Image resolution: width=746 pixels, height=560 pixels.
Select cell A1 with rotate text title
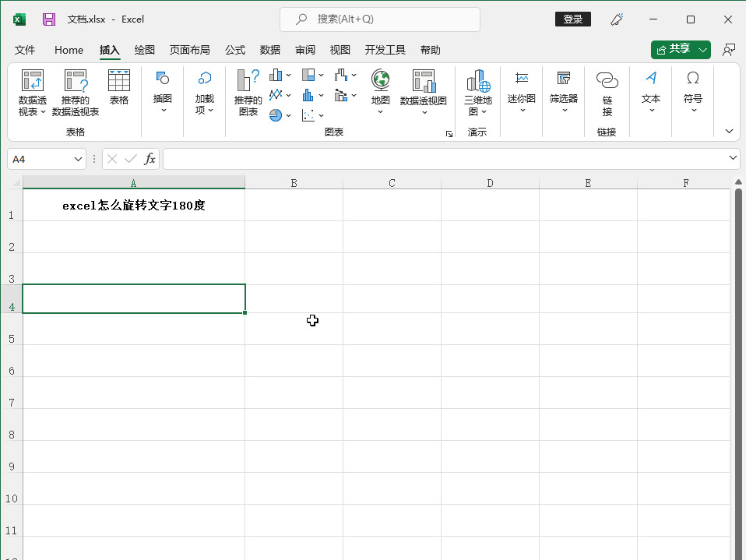(x=134, y=205)
